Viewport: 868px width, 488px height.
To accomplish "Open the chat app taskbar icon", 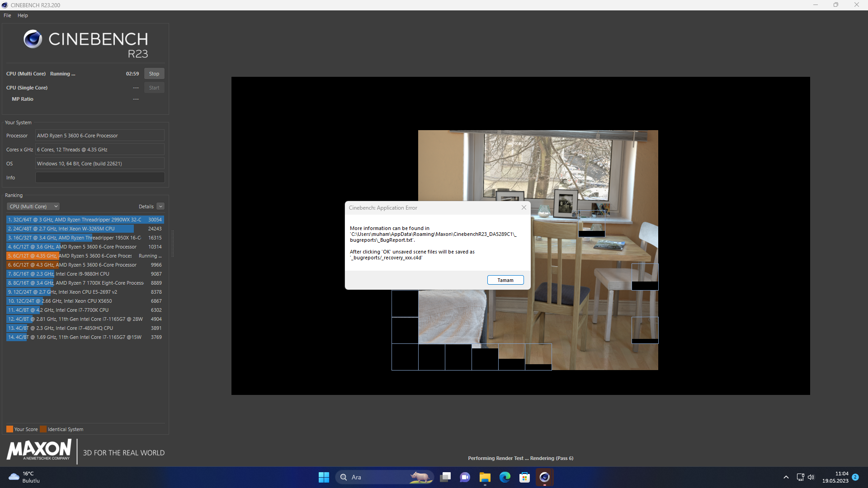I will click(x=465, y=477).
